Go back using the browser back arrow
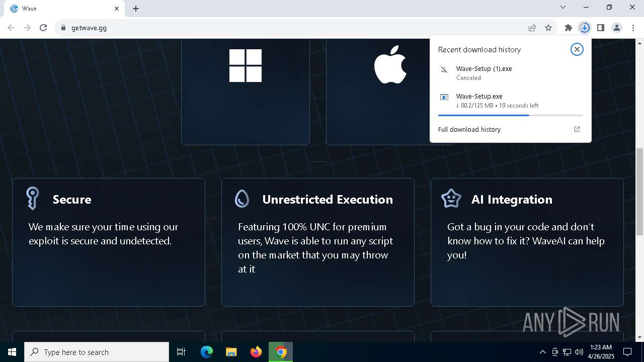This screenshot has width=644, height=362. [x=11, y=28]
